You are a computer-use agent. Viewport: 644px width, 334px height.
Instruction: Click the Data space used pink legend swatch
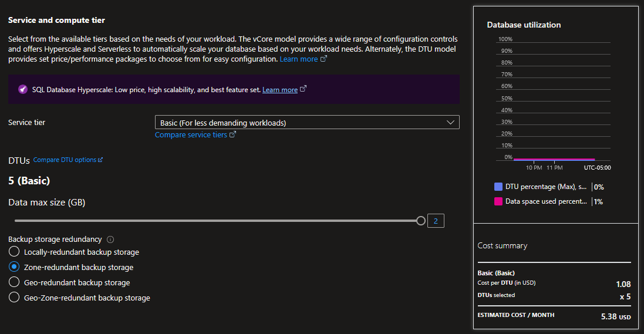498,201
